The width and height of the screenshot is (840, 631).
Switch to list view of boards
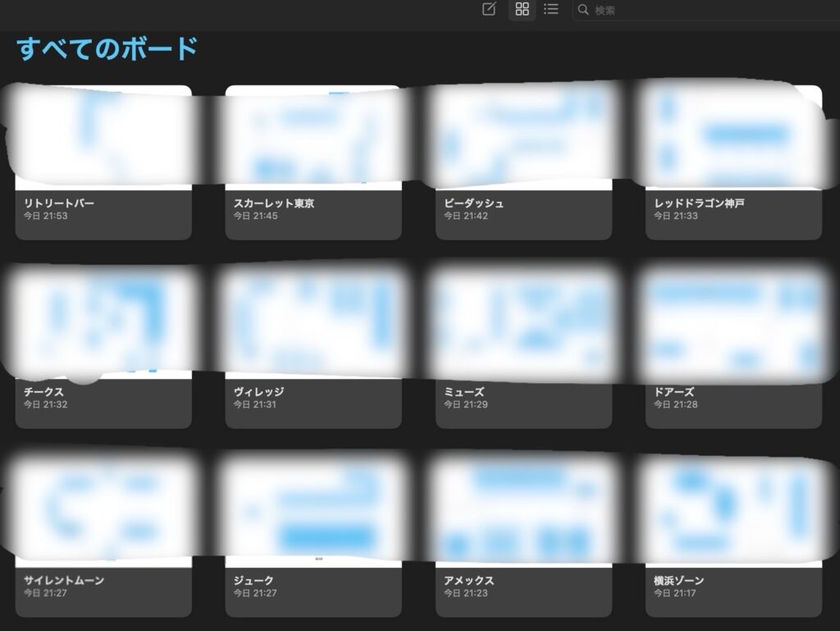551,10
